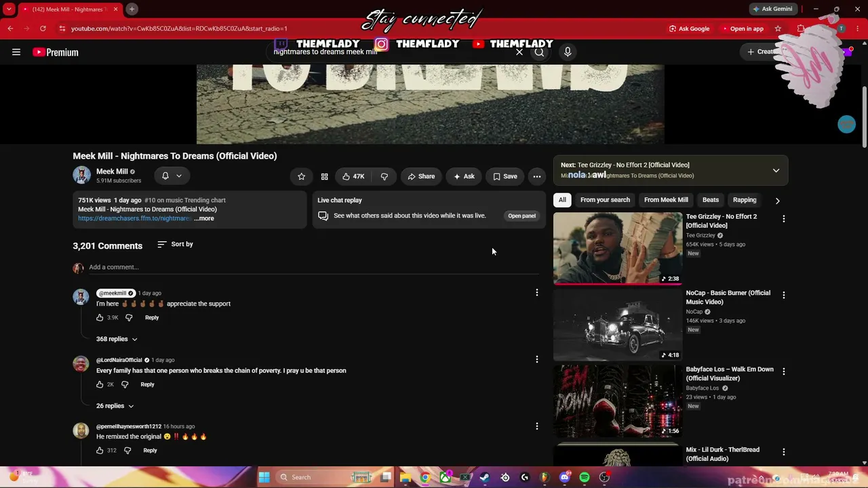Click the #10 on music Trending chart link
The height and width of the screenshot is (488, 868).
coord(185,200)
